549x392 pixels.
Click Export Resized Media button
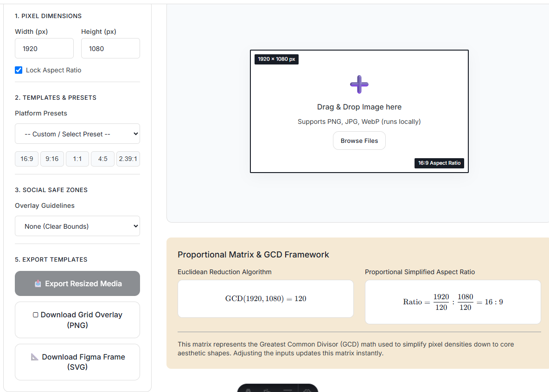pos(77,283)
